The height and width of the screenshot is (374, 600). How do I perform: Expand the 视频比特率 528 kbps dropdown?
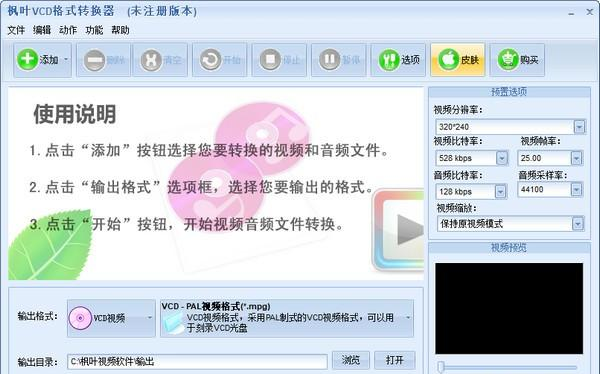click(x=502, y=158)
